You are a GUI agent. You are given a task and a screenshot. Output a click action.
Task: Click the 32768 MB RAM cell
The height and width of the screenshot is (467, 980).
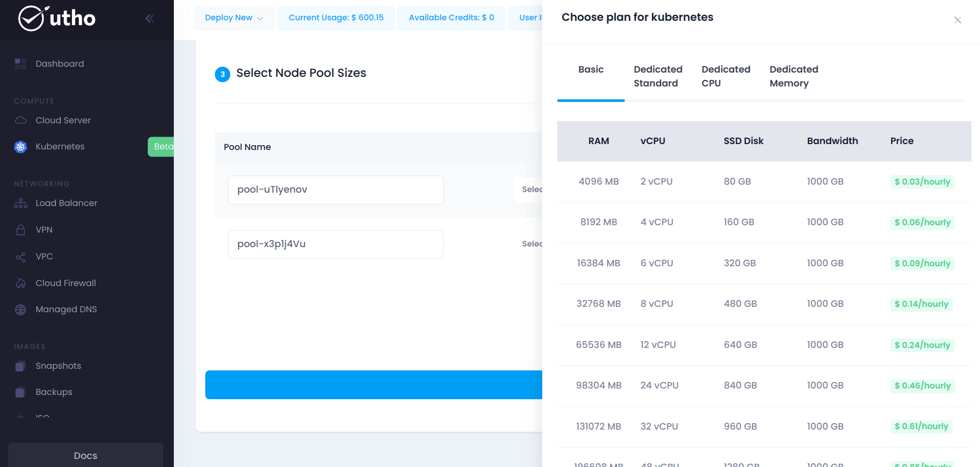599,304
